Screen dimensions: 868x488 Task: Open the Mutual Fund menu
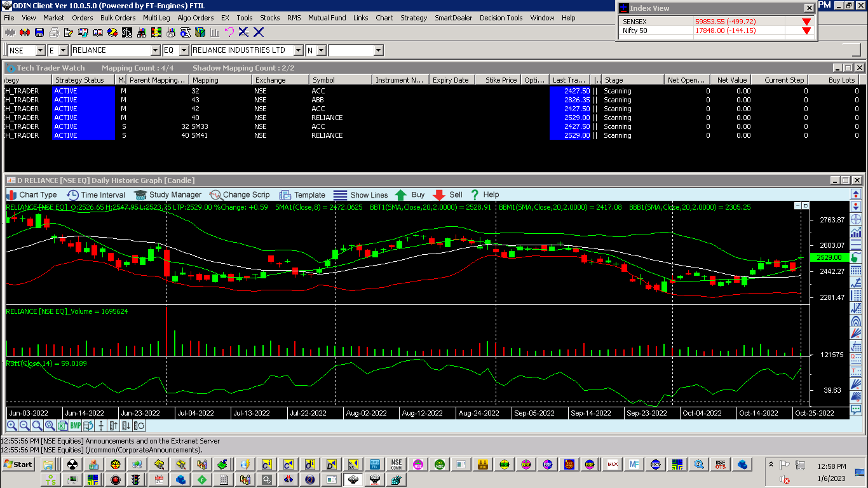tap(327, 18)
